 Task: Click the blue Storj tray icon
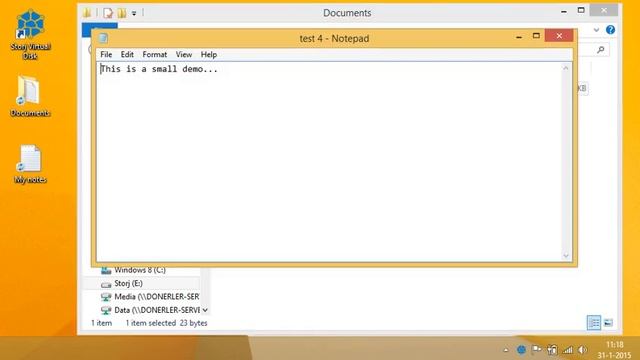pos(521,350)
